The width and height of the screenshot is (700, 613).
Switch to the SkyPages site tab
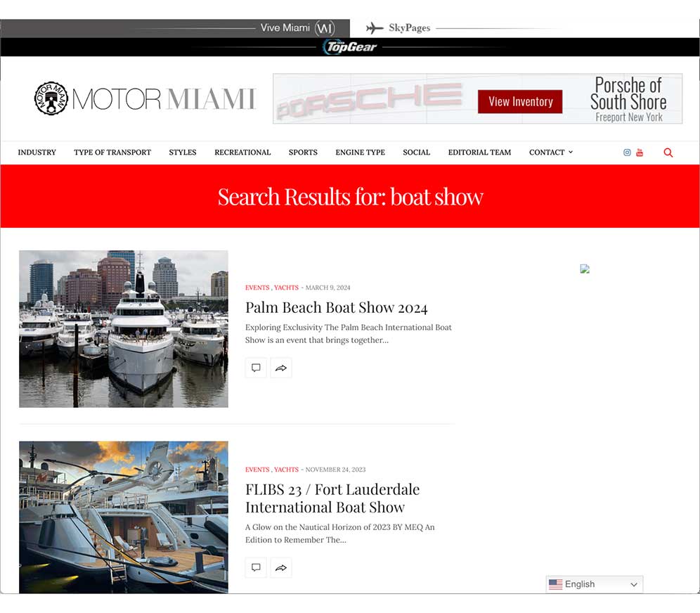click(x=398, y=28)
